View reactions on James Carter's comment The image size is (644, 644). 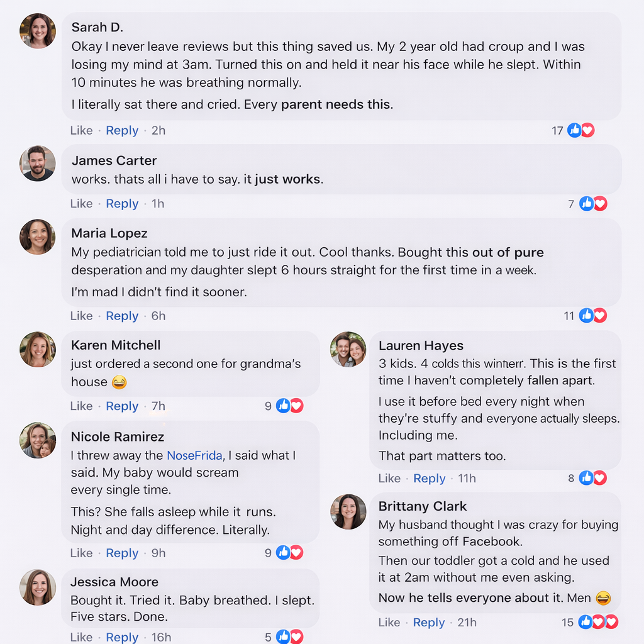click(x=593, y=204)
